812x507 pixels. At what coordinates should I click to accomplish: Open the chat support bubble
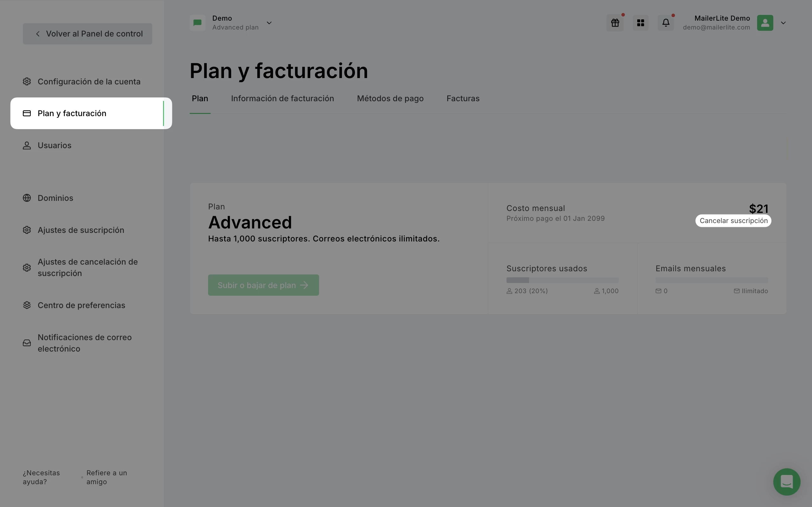[x=786, y=482]
